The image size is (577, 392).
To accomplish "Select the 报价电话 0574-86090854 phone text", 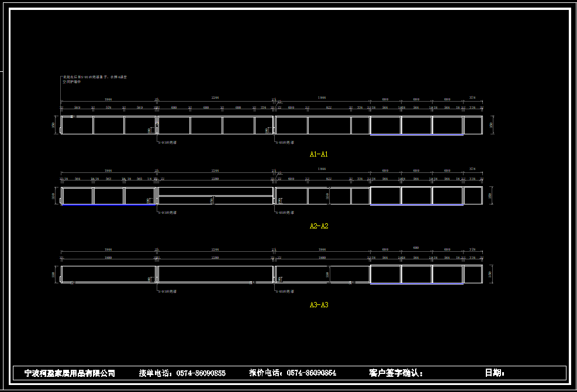I will [292, 373].
